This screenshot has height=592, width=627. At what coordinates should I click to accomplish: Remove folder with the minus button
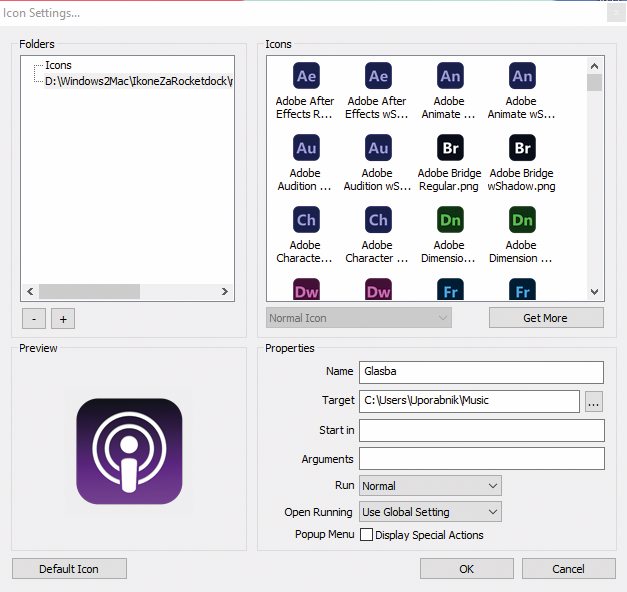34,319
